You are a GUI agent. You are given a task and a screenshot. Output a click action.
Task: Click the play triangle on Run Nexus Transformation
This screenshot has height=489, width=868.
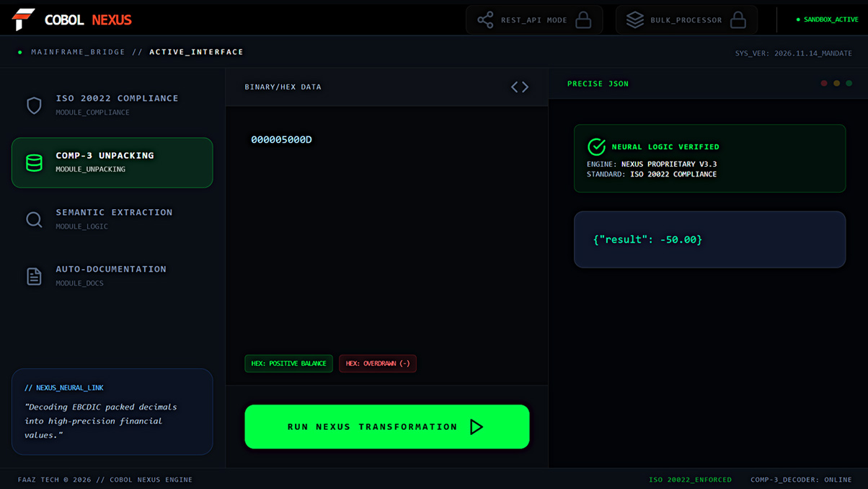[477, 427]
